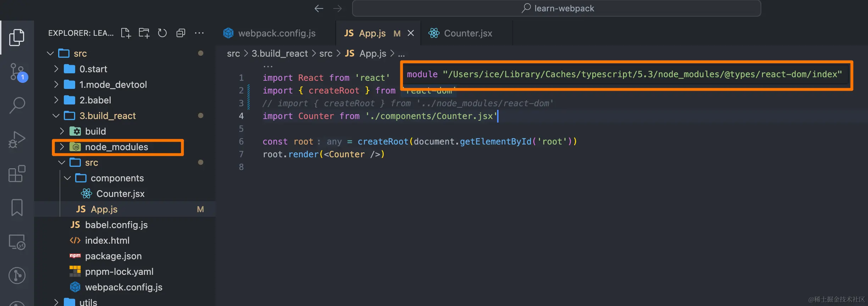Go forward in navigation history

338,8
